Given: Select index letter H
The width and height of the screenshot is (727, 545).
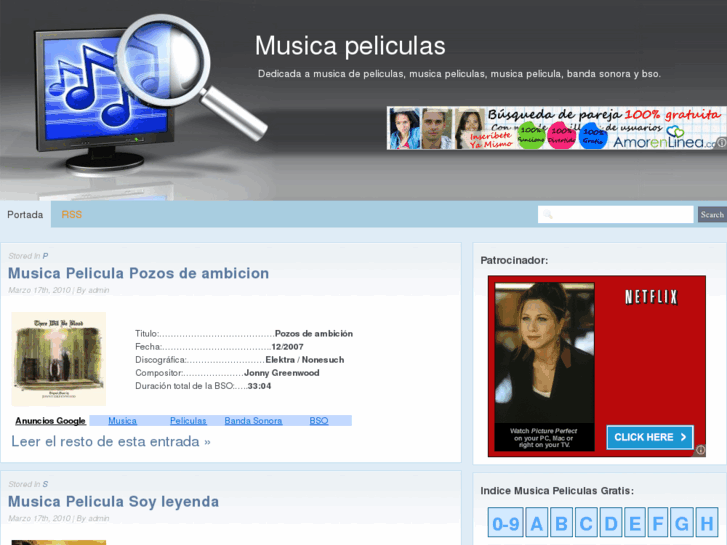Looking at the screenshot, I should coord(707,523).
